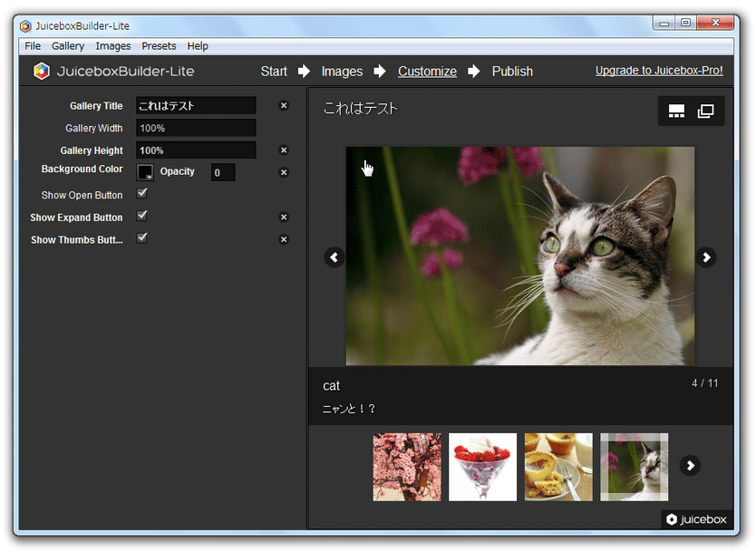
Task: Go to next image with right arrow
Action: click(706, 257)
